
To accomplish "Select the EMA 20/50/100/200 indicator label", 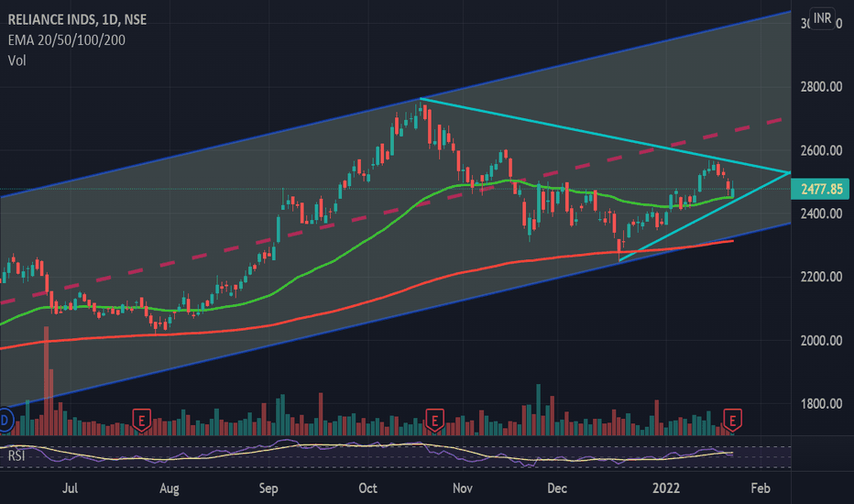I will click(67, 39).
